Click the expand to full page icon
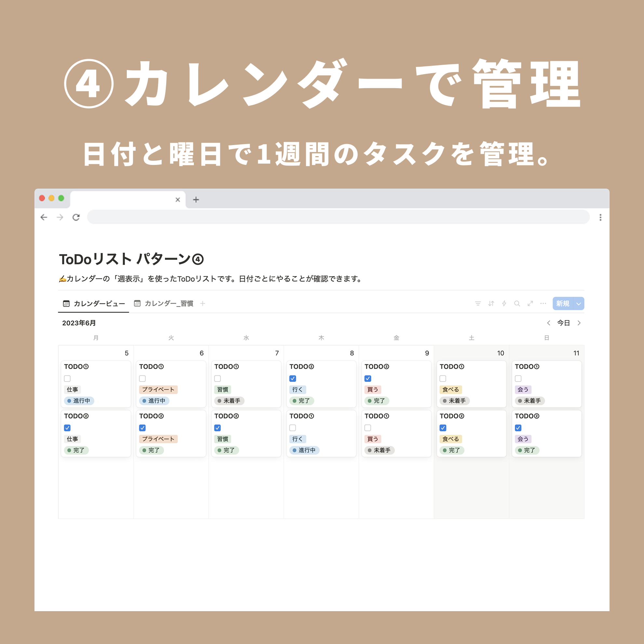The width and height of the screenshot is (644, 644). (530, 303)
